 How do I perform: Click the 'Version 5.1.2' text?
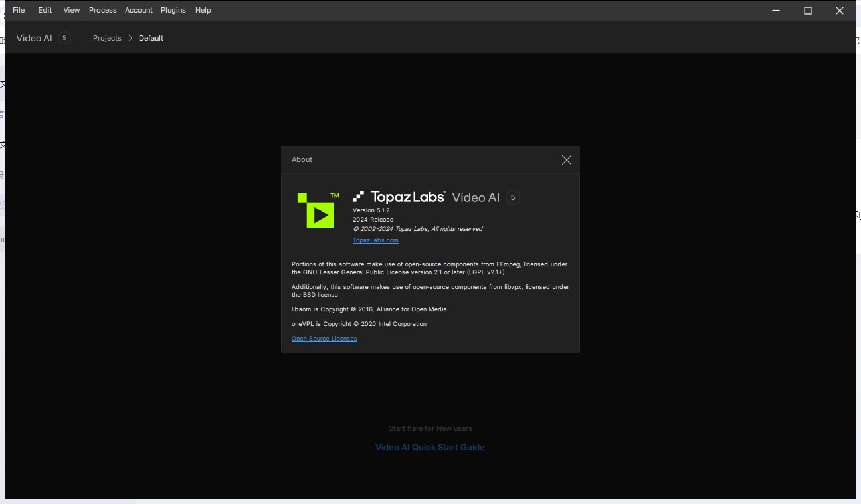pos(371,210)
